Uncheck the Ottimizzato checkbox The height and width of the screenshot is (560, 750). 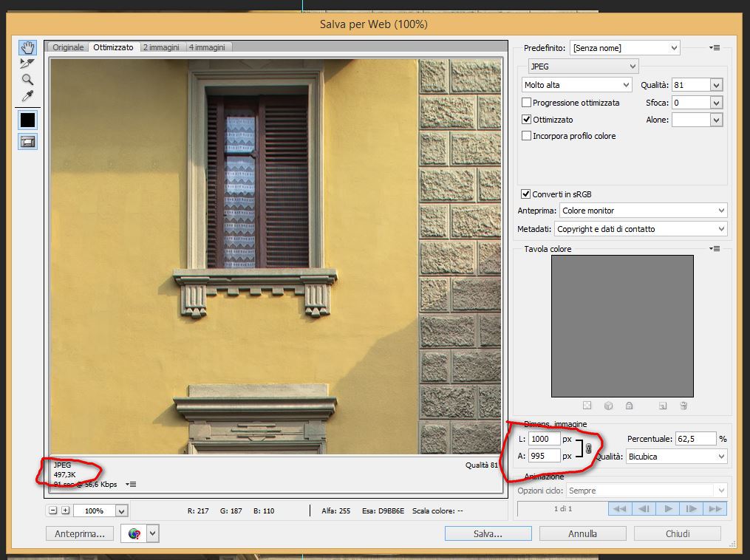tap(527, 120)
